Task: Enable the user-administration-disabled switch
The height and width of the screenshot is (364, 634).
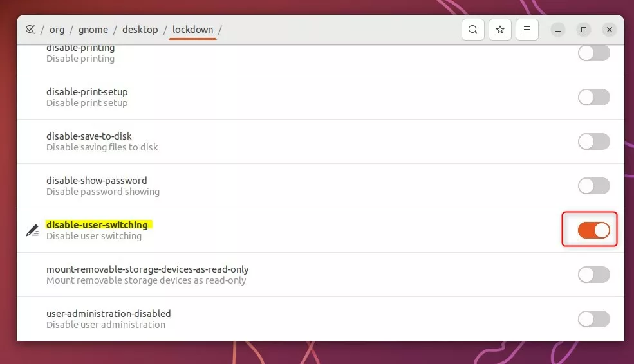Action: tap(593, 319)
